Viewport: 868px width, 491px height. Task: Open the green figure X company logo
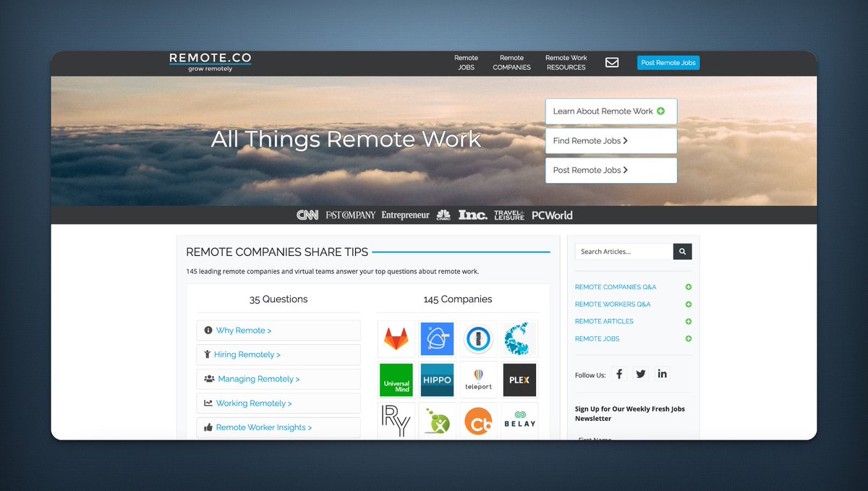click(437, 421)
